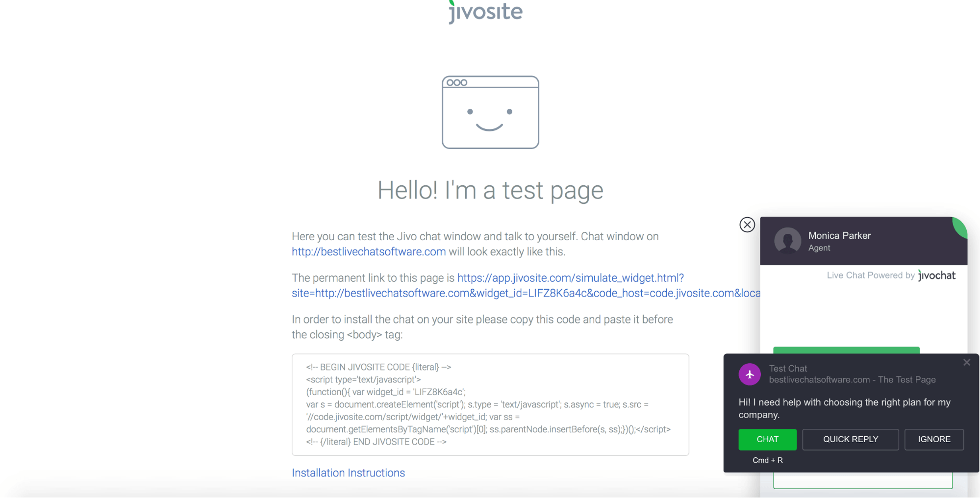Click inside the JivoSite code snippet box
Viewport: 980px width, 498px height.
[x=490, y=405]
